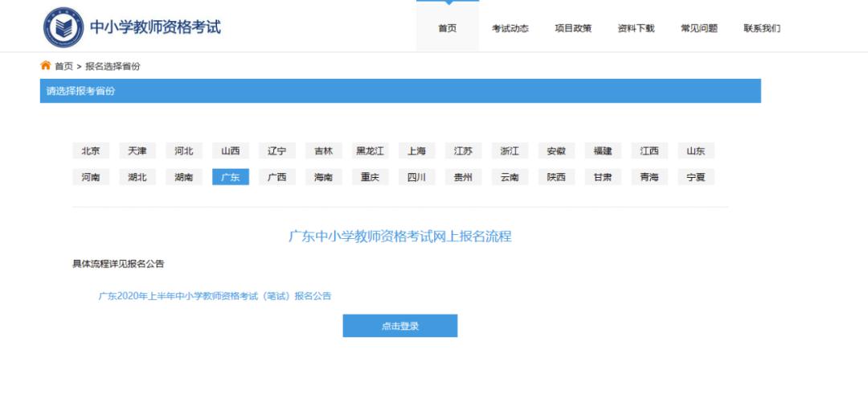Select the 甘肃 province button
The width and height of the screenshot is (868, 416).
click(x=602, y=177)
